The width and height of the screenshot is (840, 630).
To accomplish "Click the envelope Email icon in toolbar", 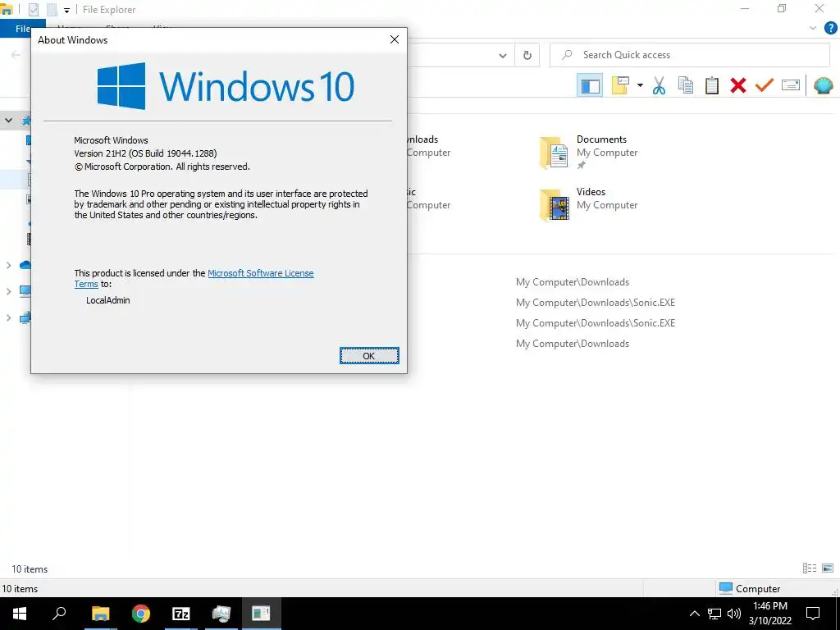I will coord(791,85).
